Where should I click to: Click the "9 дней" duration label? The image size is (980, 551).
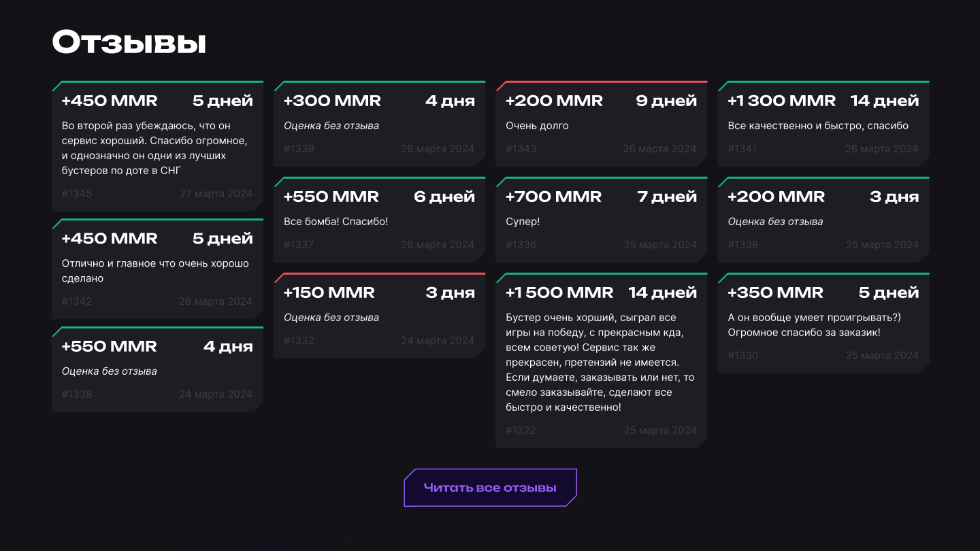[666, 101]
